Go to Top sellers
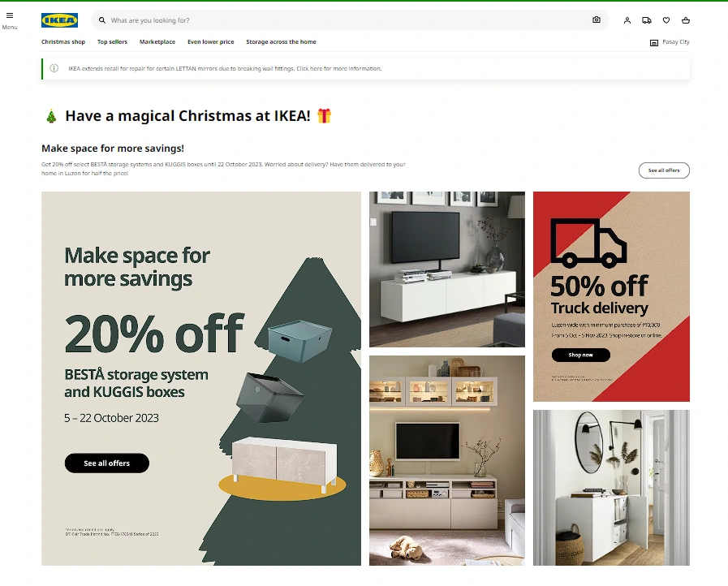The width and height of the screenshot is (728, 586). point(112,41)
